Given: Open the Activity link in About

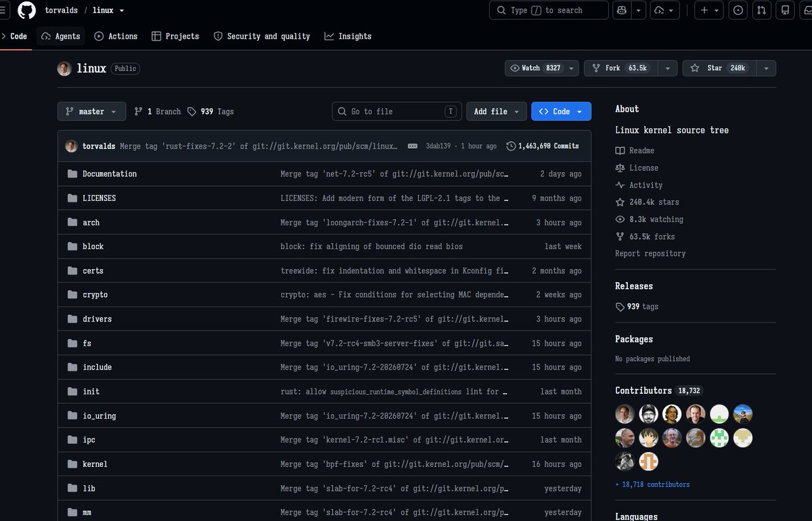Looking at the screenshot, I should coord(639,185).
